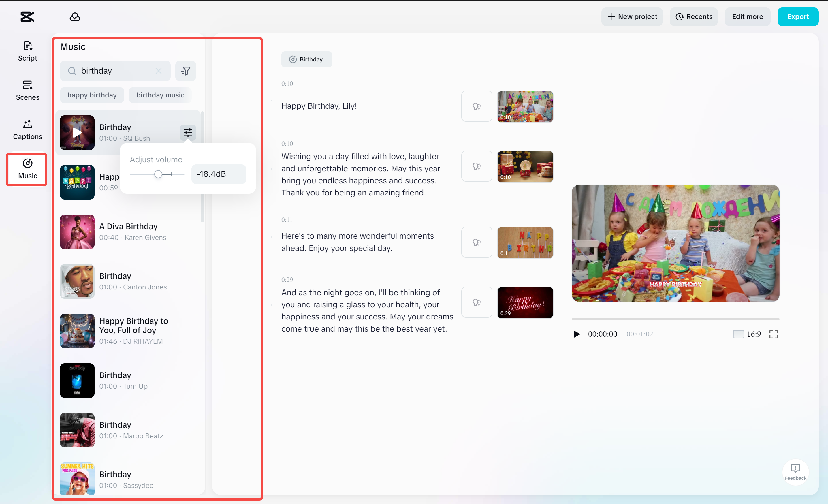The height and width of the screenshot is (504, 828).
Task: Open the 16:9 aspect ratio selector
Action: tap(752, 334)
